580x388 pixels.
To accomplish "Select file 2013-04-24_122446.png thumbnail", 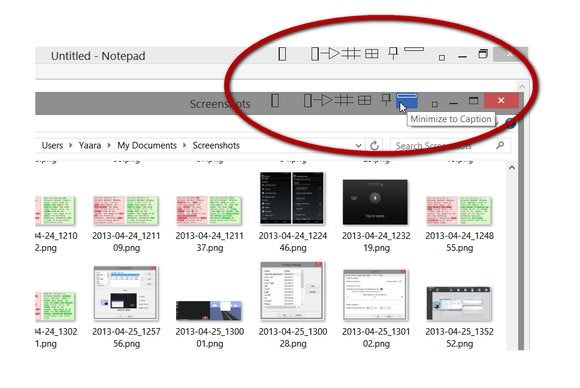I will 292,198.
